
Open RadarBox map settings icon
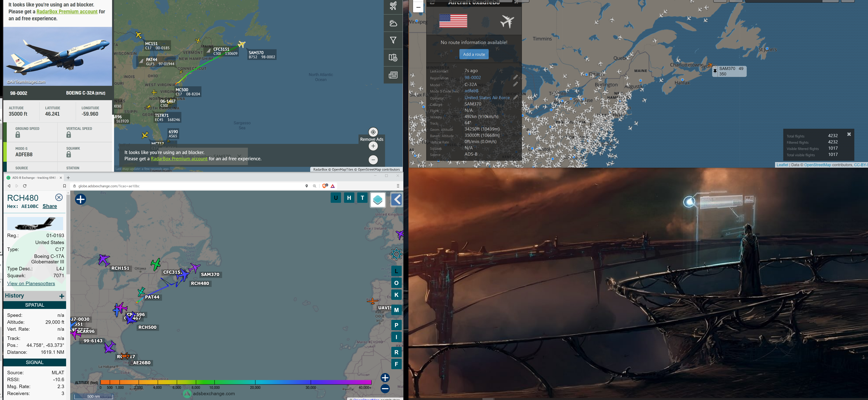click(x=393, y=58)
